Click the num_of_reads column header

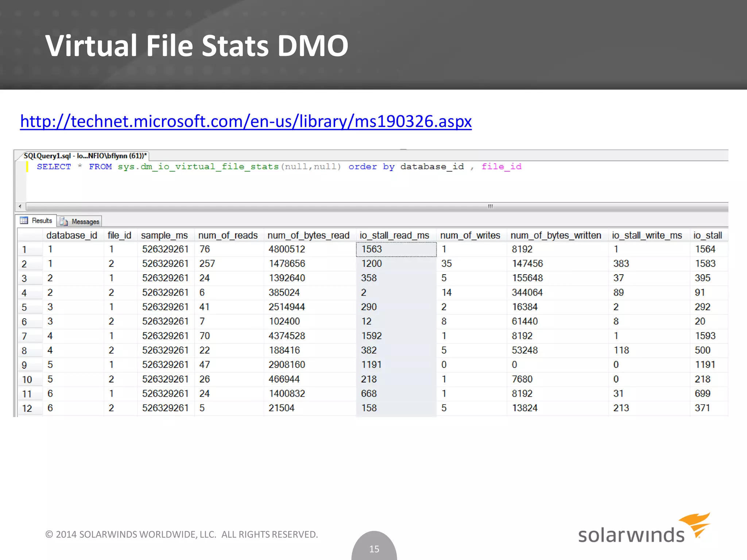click(x=228, y=236)
